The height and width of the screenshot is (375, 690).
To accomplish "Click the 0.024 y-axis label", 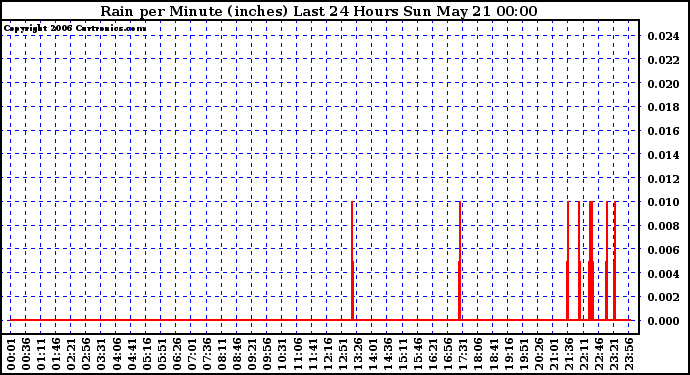I will tap(663, 36).
